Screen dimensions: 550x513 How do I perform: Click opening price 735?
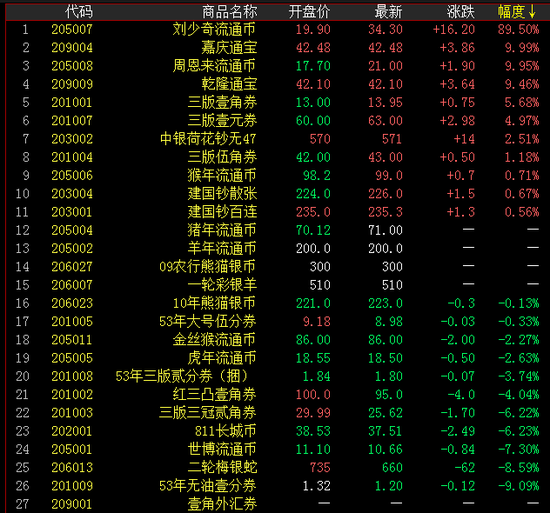[x=320, y=467]
